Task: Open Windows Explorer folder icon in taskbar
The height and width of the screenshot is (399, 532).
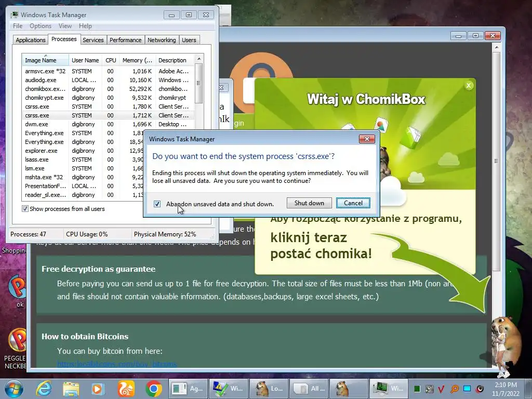Action: point(71,389)
